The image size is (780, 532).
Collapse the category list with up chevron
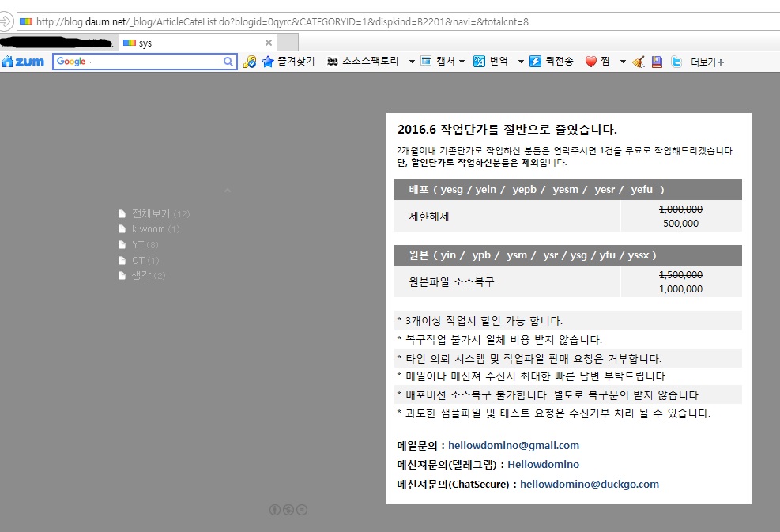(x=228, y=191)
